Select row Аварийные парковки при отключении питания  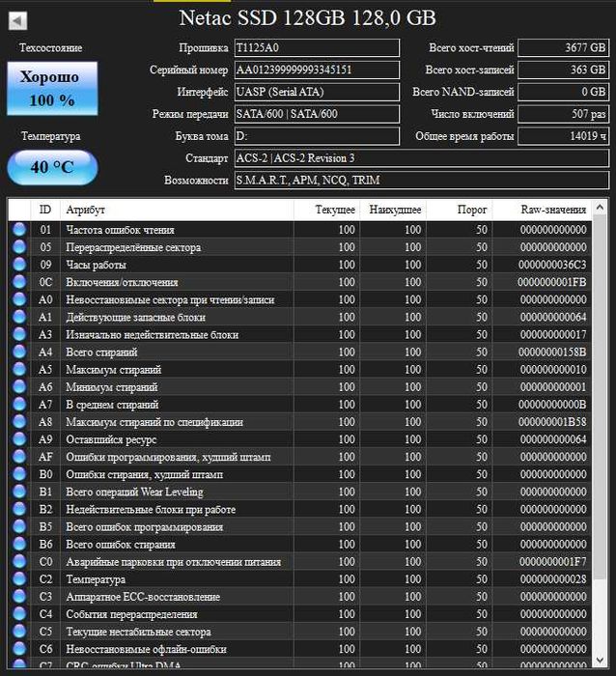(x=300, y=561)
